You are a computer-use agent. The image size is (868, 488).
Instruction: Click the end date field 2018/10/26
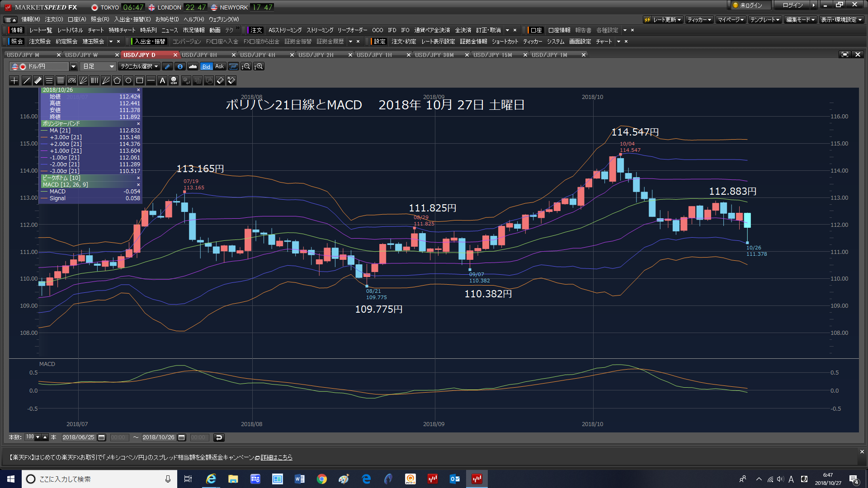pos(158,437)
